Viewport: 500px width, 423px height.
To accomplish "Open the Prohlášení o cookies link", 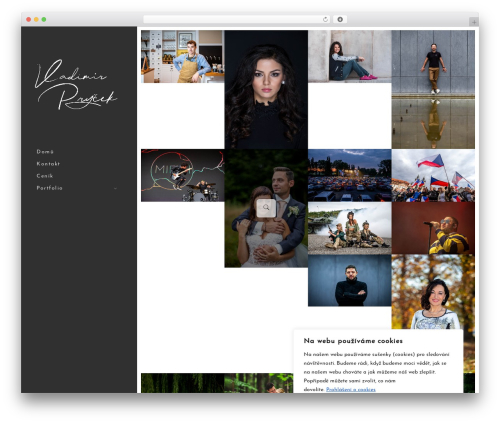I will (351, 389).
